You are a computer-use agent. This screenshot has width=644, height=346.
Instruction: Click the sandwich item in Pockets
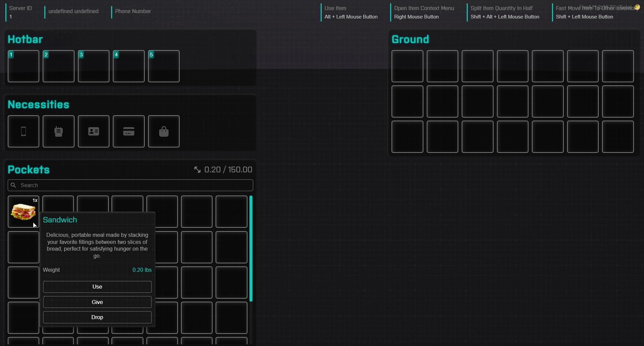click(23, 212)
